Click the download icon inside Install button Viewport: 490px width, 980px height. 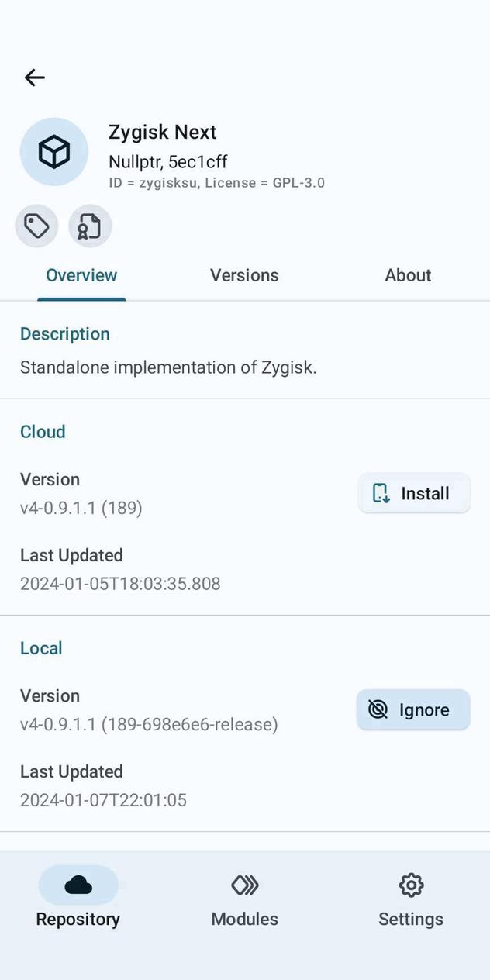tap(379, 493)
